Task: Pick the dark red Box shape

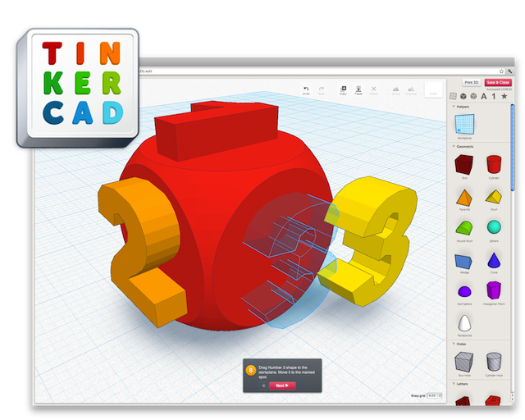Action: click(464, 165)
